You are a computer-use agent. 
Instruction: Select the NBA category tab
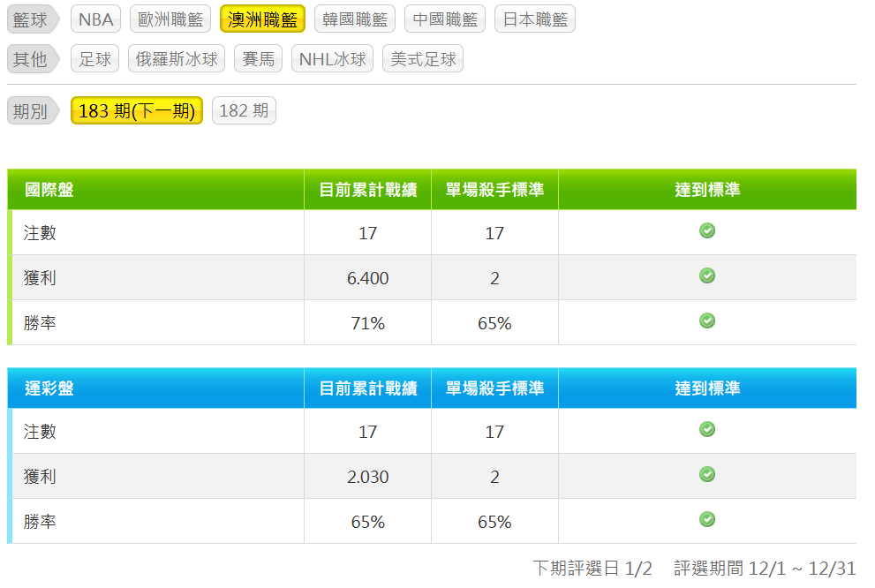point(95,19)
